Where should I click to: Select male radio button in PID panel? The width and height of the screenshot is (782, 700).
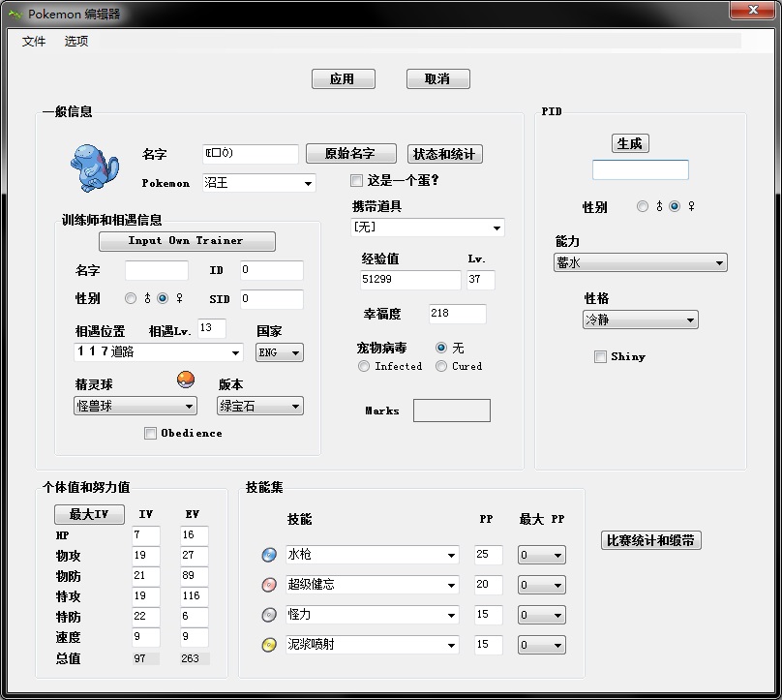coord(643,206)
